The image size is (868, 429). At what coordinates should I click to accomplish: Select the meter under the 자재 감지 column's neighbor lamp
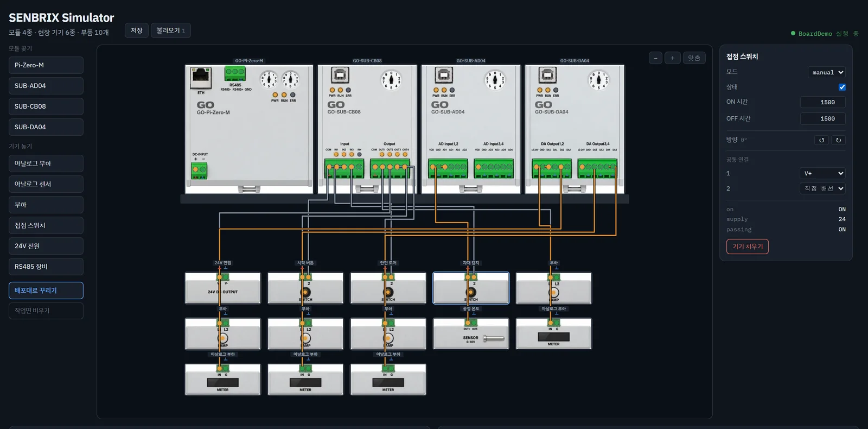(554, 334)
